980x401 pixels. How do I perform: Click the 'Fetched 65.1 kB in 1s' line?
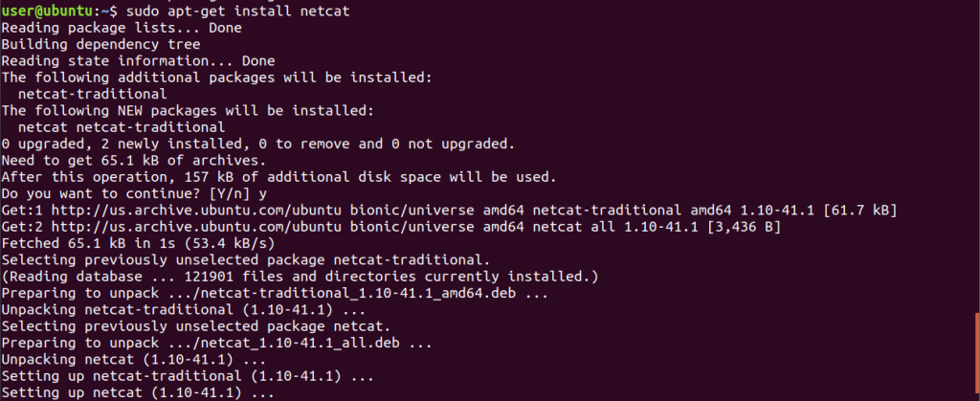[x=138, y=244]
